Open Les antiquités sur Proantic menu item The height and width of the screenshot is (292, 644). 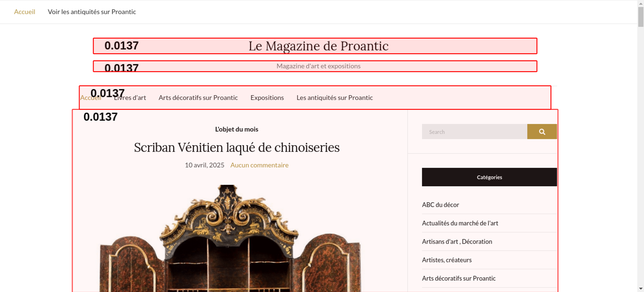[x=334, y=98]
